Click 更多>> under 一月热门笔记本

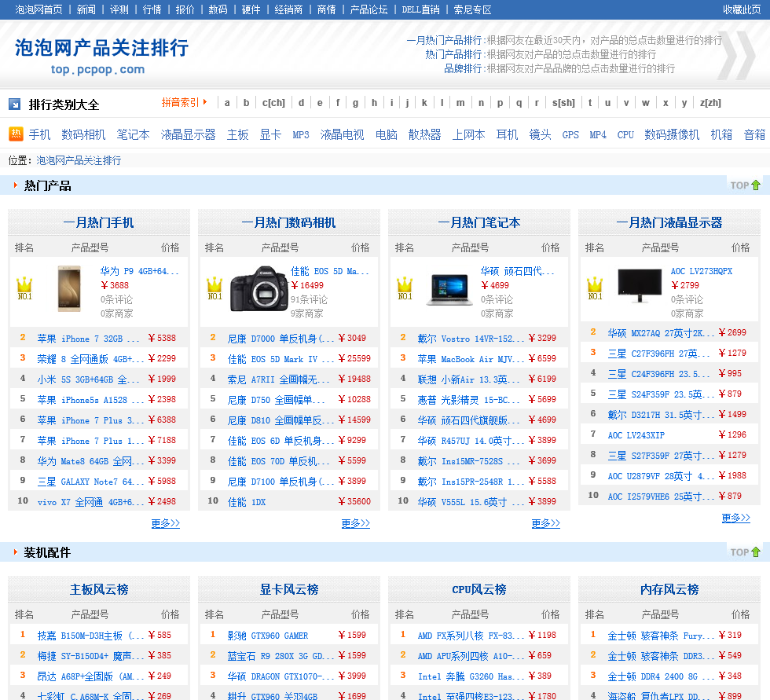pos(545,523)
